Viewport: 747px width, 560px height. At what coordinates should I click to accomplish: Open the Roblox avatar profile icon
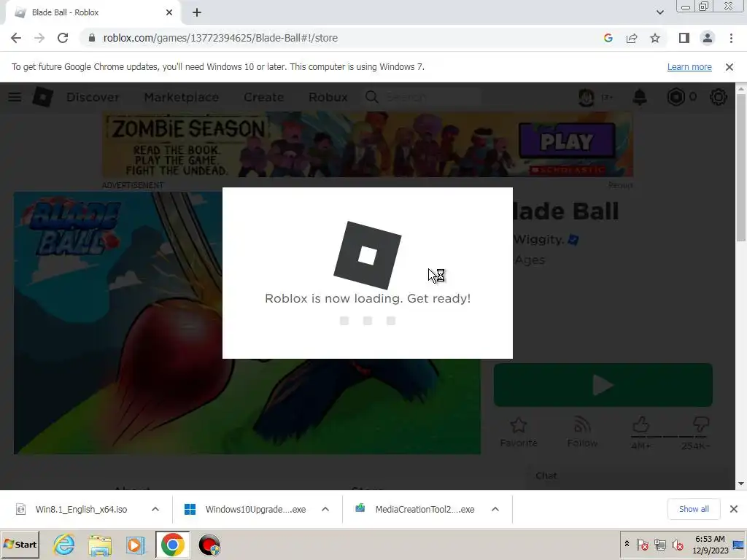587,97
